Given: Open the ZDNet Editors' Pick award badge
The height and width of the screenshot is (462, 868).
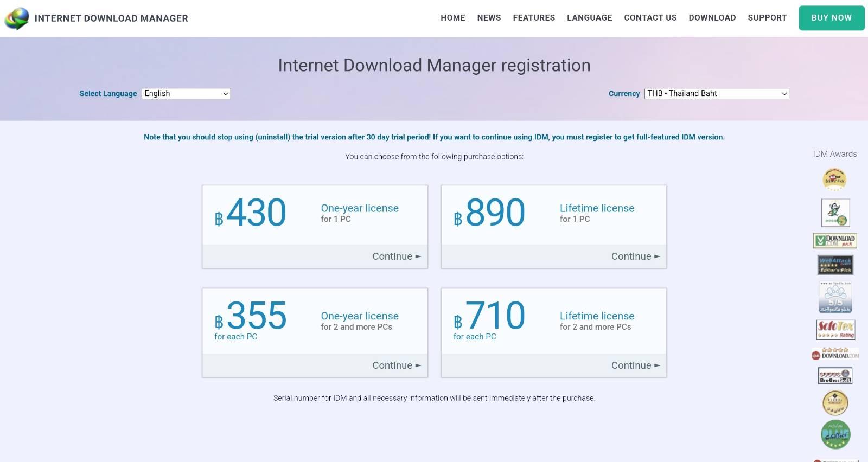Looking at the screenshot, I should (x=834, y=179).
